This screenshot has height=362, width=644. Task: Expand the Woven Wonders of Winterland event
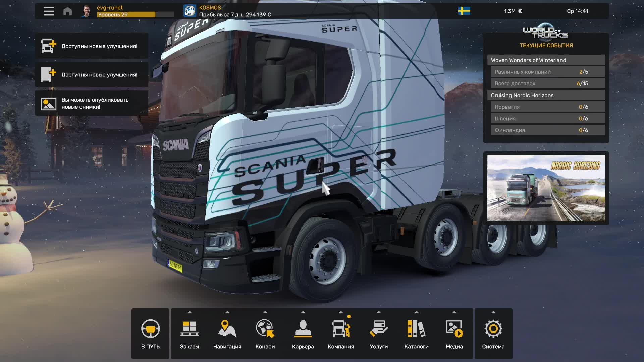click(546, 60)
